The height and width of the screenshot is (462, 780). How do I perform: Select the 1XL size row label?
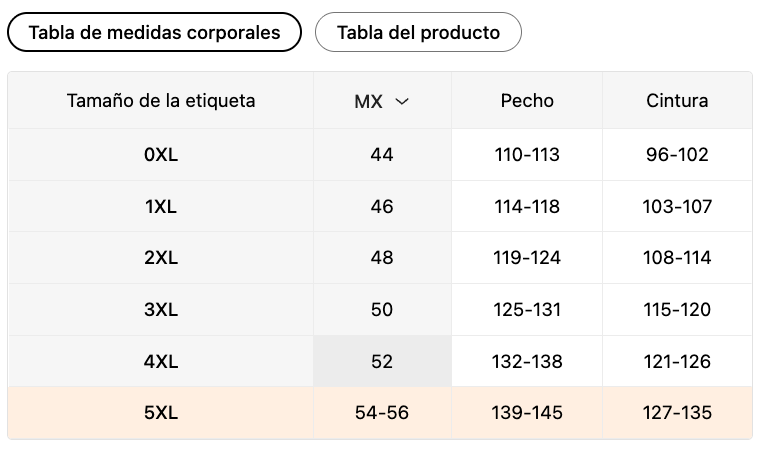pyautogui.click(x=161, y=206)
